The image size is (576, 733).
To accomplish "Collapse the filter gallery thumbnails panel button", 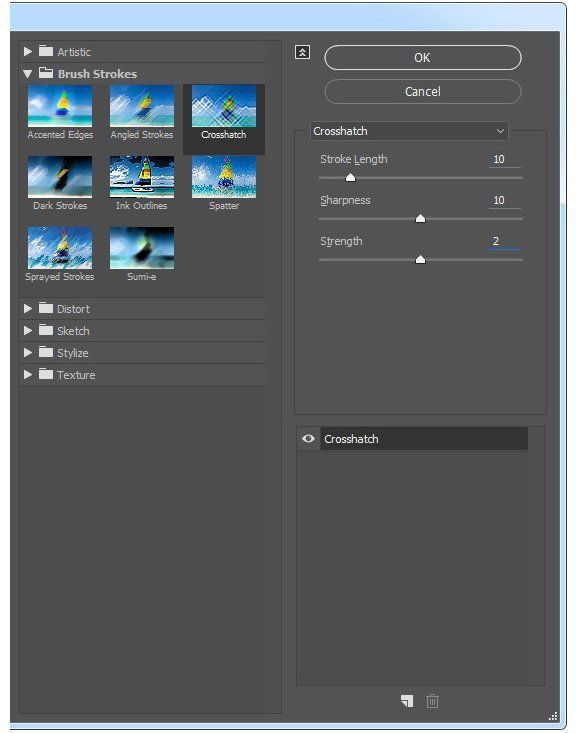I will tap(302, 52).
